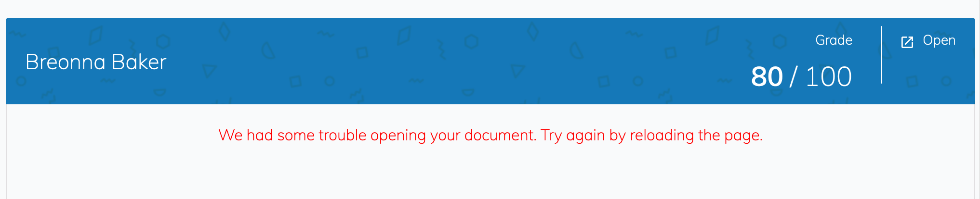980x199 pixels.
Task: Click the red document error message
Action: coord(490,135)
